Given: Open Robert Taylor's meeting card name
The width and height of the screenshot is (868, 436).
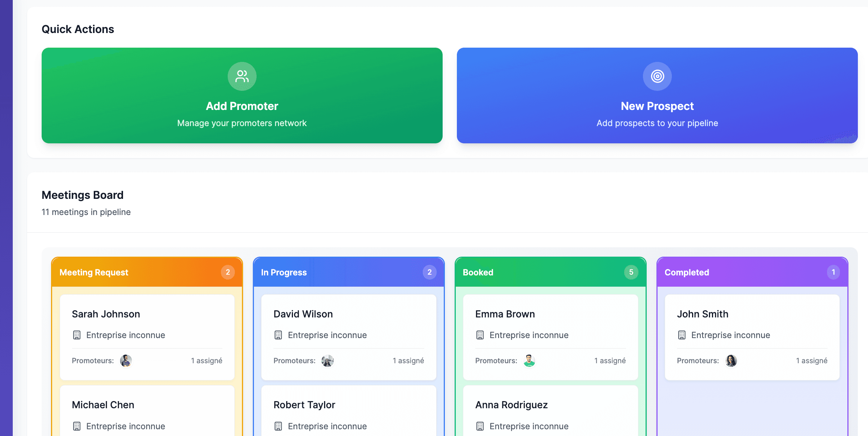Looking at the screenshot, I should point(304,405).
